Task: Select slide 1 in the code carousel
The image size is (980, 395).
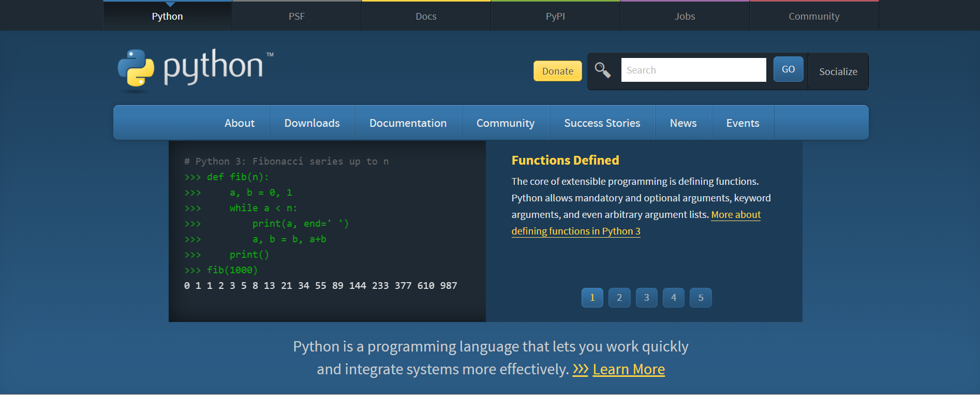Action: (x=592, y=298)
